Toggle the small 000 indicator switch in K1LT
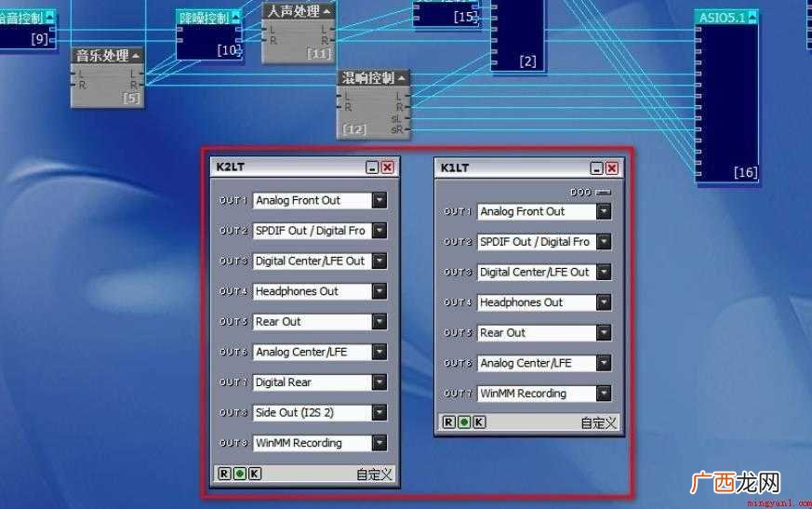Screen dimensions: 812x509 click(603, 193)
